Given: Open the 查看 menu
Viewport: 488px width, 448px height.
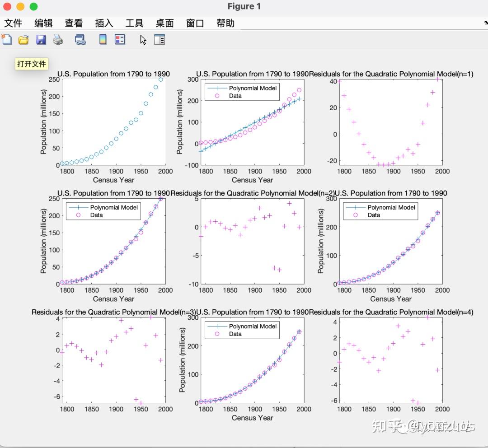Looking at the screenshot, I should pyautogui.click(x=74, y=23).
